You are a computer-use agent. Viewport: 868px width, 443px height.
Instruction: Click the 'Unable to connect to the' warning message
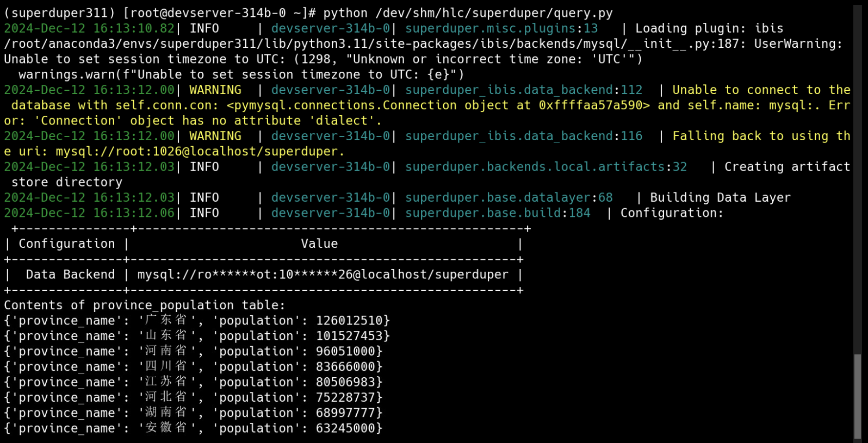click(761, 90)
